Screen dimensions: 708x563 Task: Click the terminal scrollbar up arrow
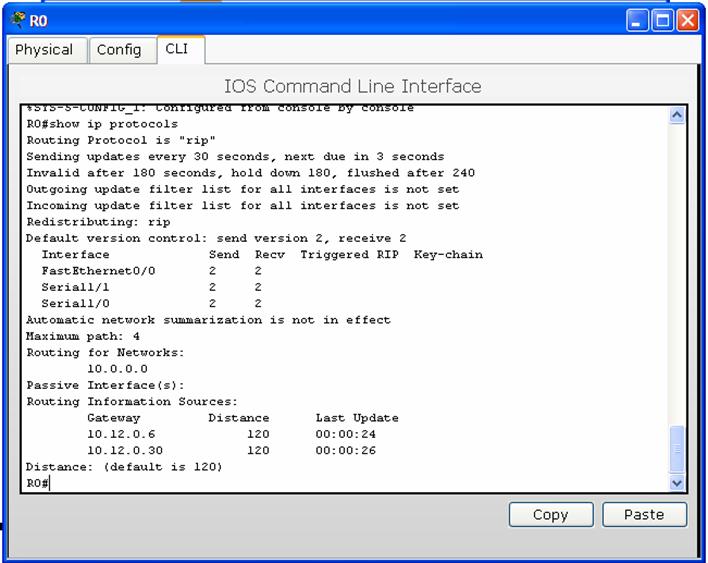pos(677,115)
